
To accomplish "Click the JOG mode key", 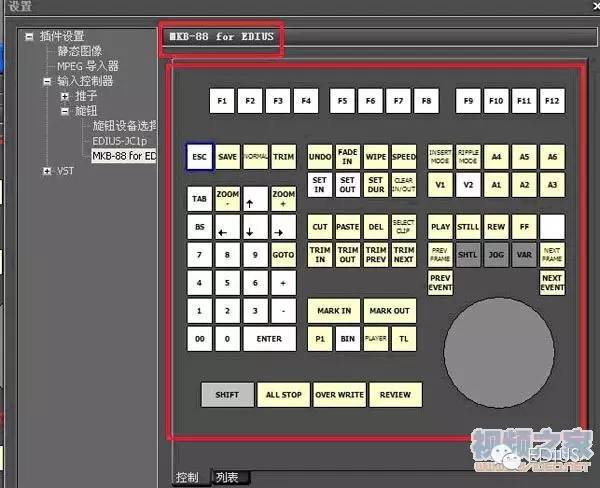I will pyautogui.click(x=496, y=255).
